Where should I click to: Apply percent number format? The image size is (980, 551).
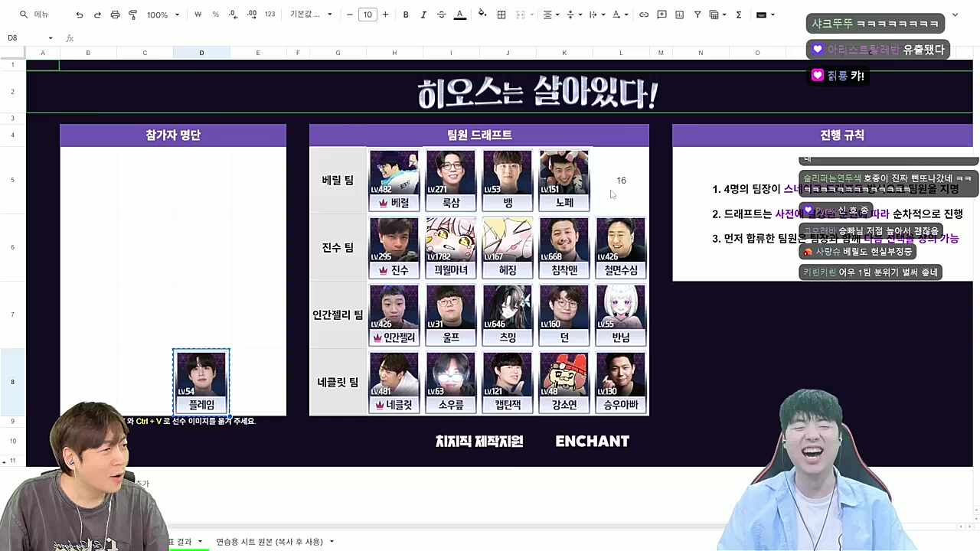tap(215, 15)
